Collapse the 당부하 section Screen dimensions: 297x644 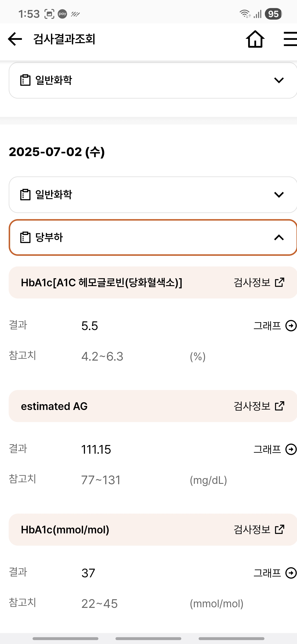(279, 238)
